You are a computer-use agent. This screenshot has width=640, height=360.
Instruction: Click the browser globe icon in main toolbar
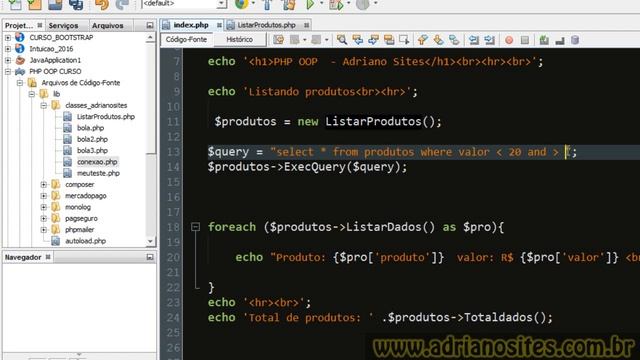[241, 4]
